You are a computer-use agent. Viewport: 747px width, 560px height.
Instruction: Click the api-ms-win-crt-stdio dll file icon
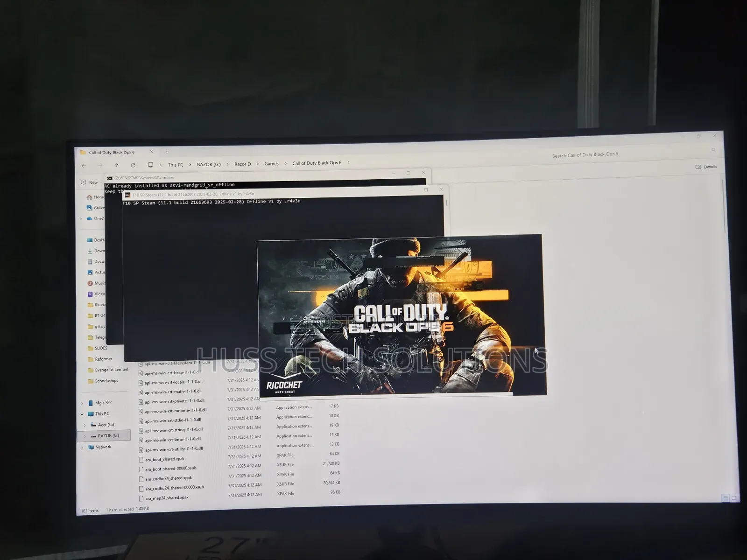[141, 421]
